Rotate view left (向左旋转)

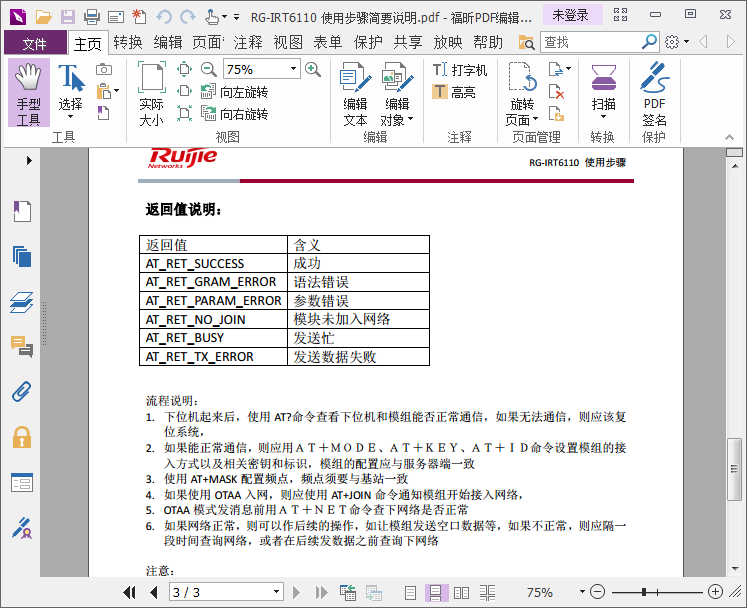(234, 91)
